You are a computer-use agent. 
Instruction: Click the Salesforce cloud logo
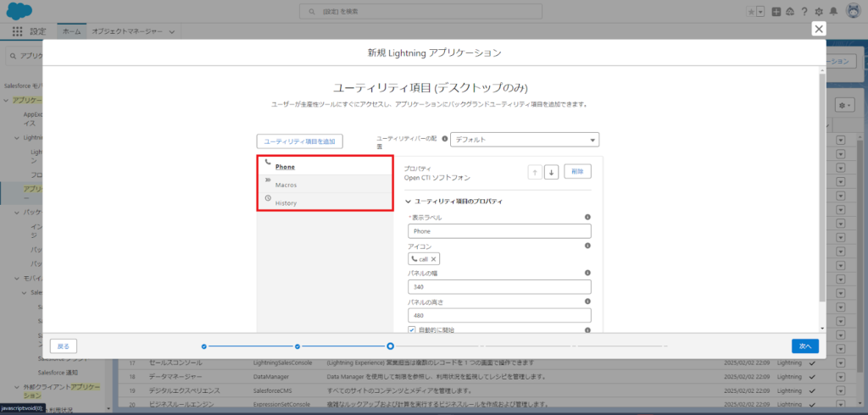pos(19,11)
